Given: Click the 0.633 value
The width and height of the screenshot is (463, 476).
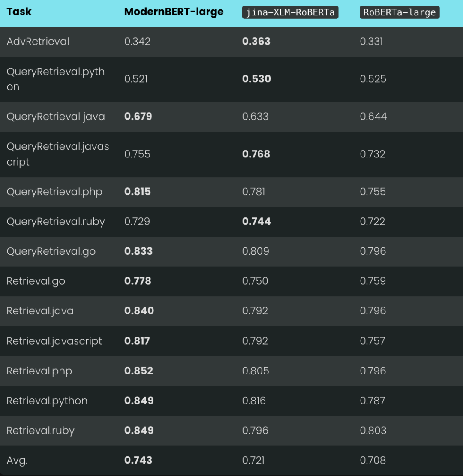Looking at the screenshot, I should point(255,117).
